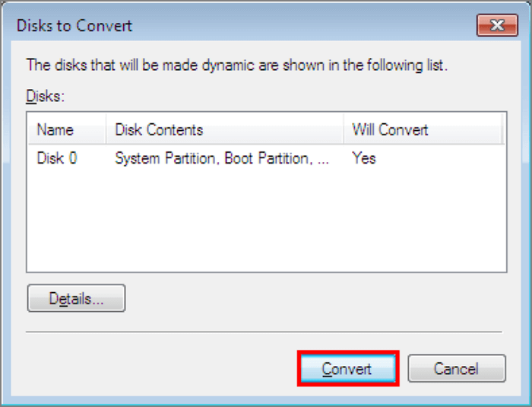
Task: Click right edge divider of Will Convert header
Action: (501, 129)
